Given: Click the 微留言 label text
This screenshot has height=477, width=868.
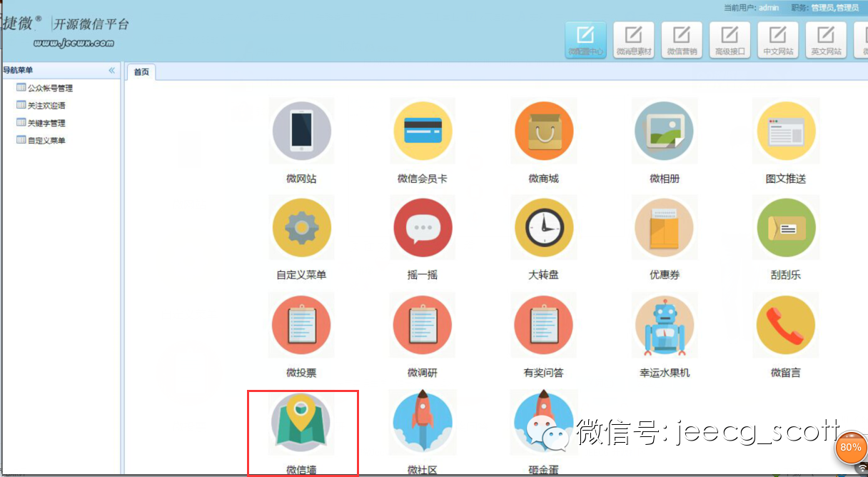Looking at the screenshot, I should point(786,373).
